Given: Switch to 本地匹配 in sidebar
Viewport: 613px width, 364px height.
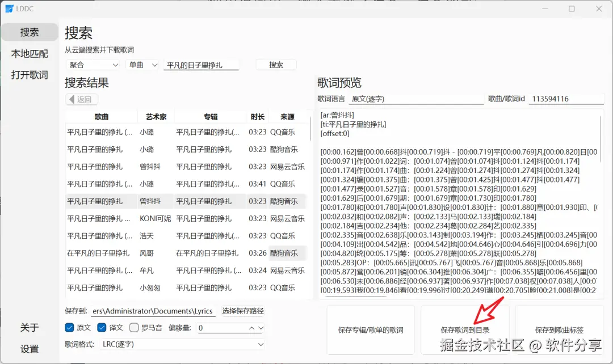Looking at the screenshot, I should (30, 53).
